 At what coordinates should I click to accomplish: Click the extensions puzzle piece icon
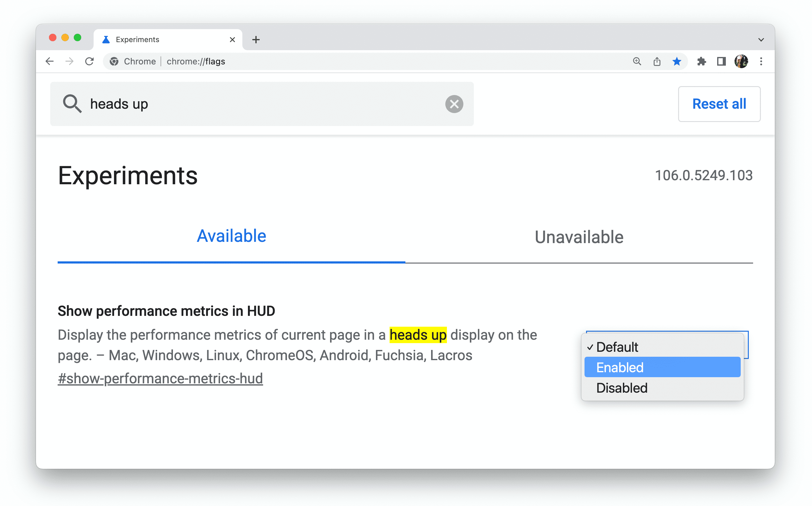[700, 61]
